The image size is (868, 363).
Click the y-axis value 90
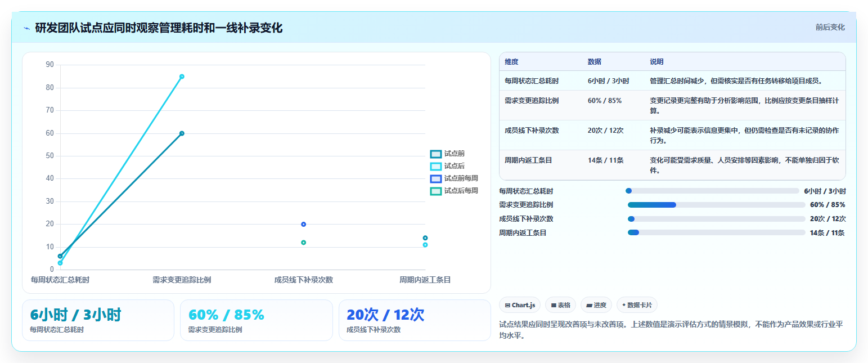pyautogui.click(x=50, y=65)
